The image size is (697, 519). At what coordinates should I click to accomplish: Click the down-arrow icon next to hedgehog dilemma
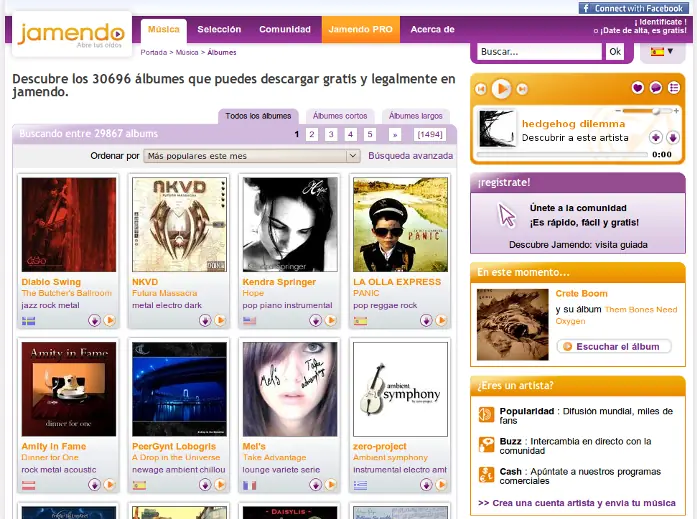[673, 137]
